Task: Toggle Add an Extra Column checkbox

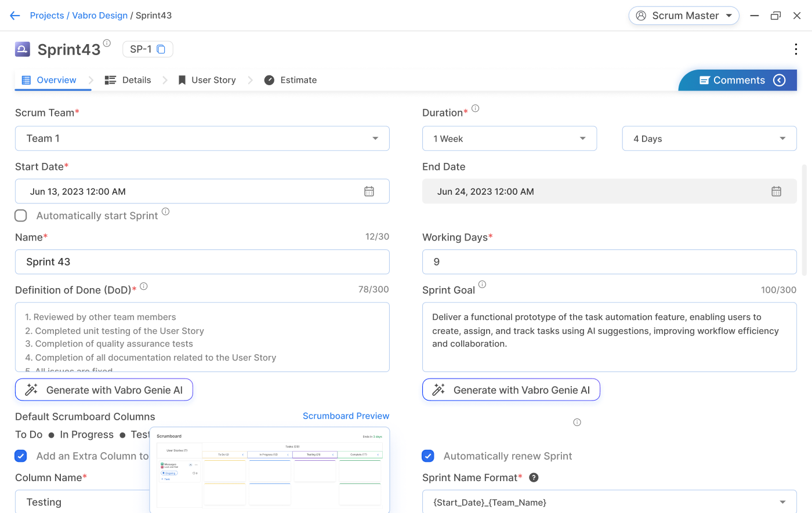Action: pos(21,456)
